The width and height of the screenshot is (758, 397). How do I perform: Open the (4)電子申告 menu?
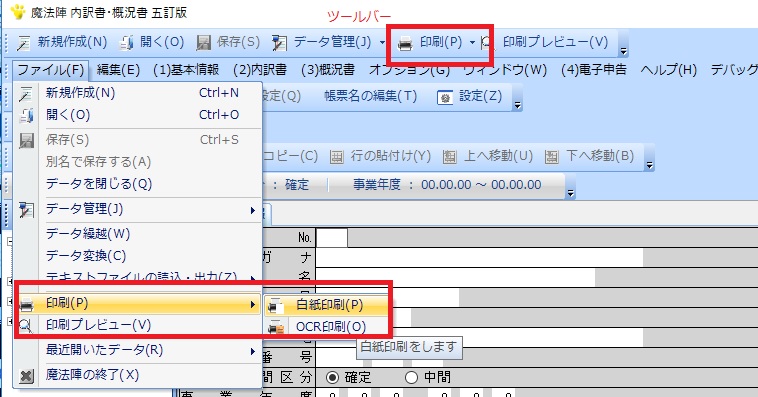click(594, 70)
